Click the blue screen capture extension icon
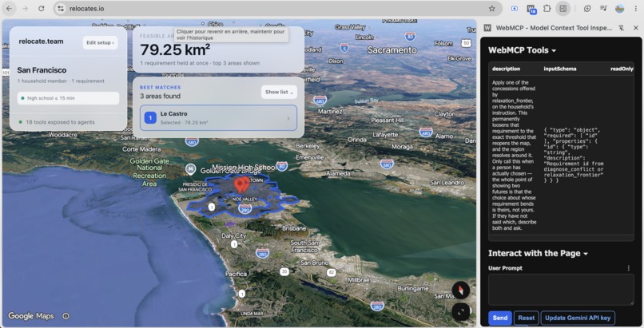 coord(515,9)
